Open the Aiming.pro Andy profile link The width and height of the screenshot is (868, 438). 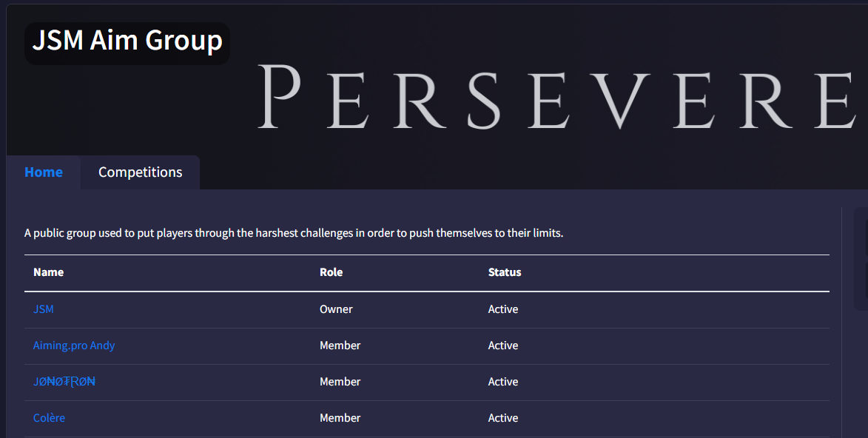(x=74, y=346)
